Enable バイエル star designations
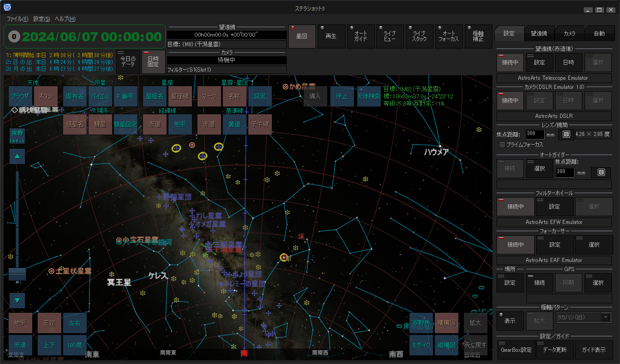Viewport: 620px width, 364px height. coord(100,96)
